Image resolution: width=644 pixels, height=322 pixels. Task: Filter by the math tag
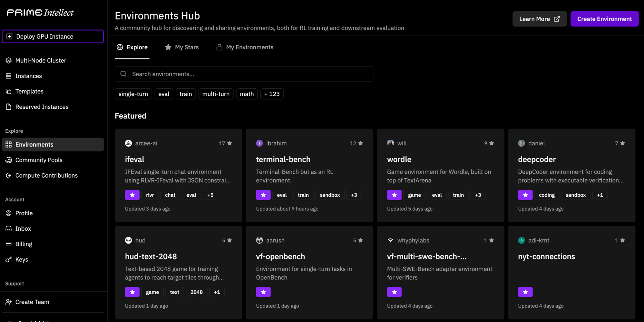tap(247, 94)
